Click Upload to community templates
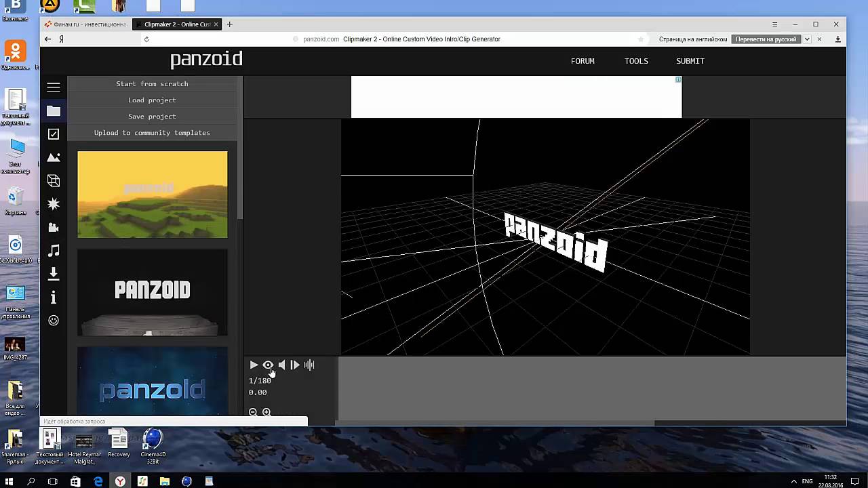Image resolution: width=868 pixels, height=488 pixels. 152,133
